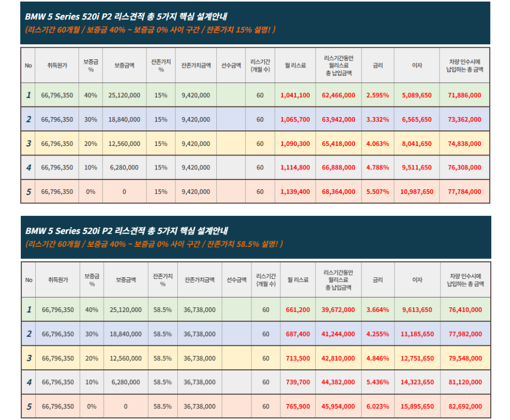
Task: Click interest amount 9,511,650
Action: click(x=417, y=168)
